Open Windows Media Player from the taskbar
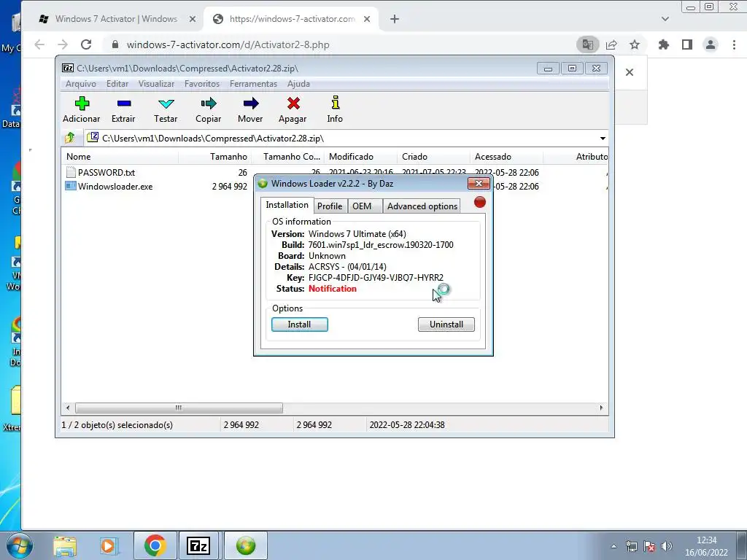The width and height of the screenshot is (747, 560). tap(109, 545)
